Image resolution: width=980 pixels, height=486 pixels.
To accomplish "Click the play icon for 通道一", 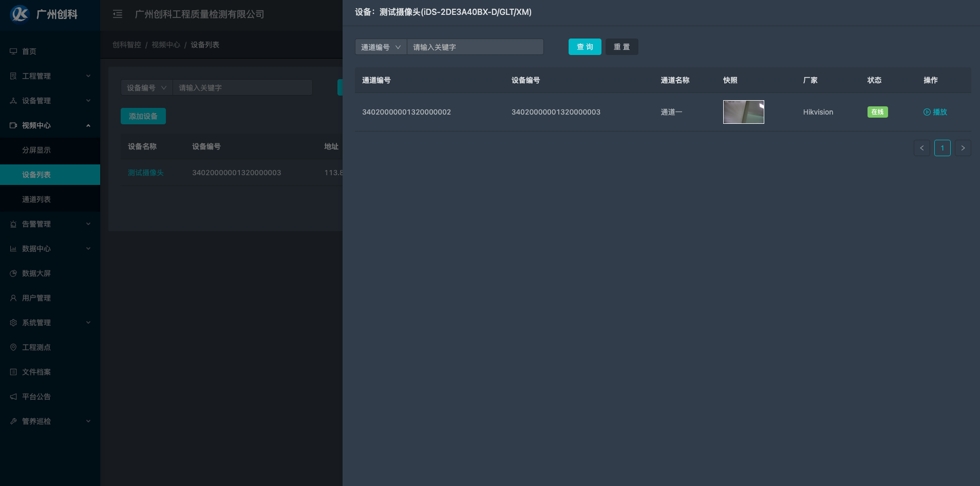I will pos(927,112).
